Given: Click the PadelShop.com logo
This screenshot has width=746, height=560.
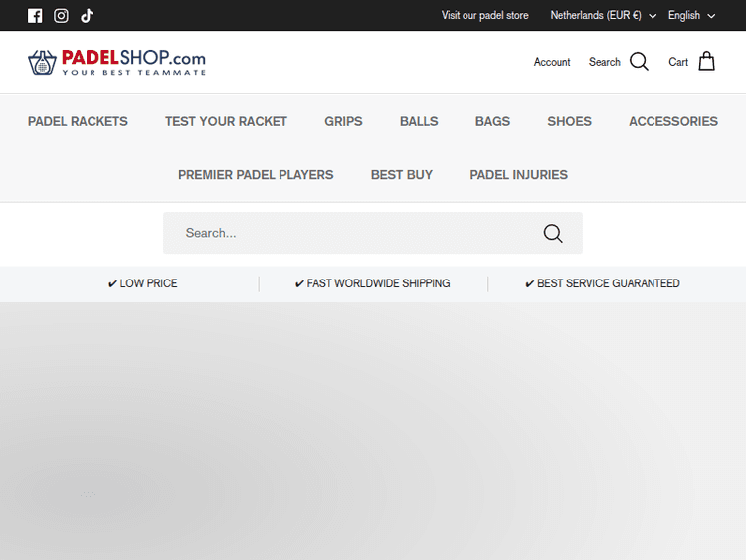Looking at the screenshot, I should tap(116, 62).
